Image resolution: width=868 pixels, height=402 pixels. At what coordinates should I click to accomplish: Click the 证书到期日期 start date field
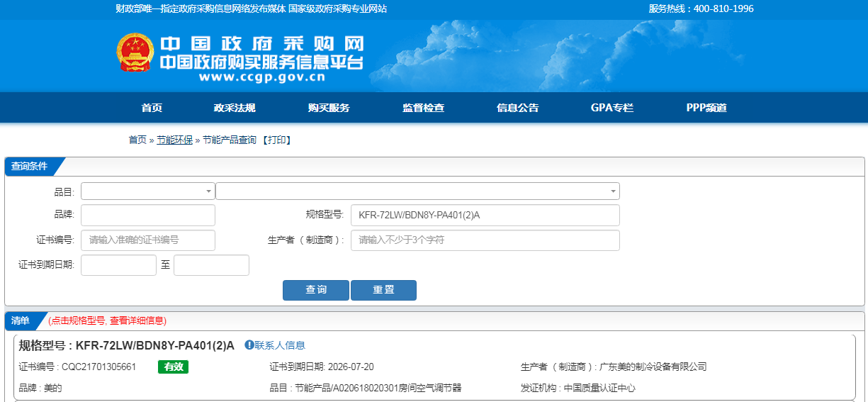[x=118, y=265]
